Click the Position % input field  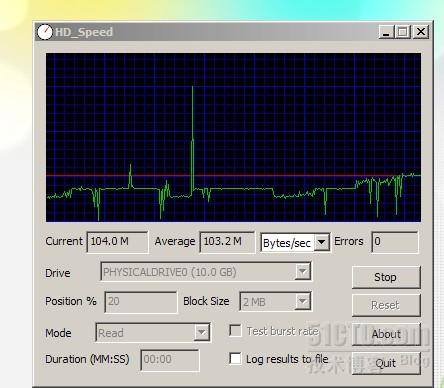pyautogui.click(x=141, y=302)
